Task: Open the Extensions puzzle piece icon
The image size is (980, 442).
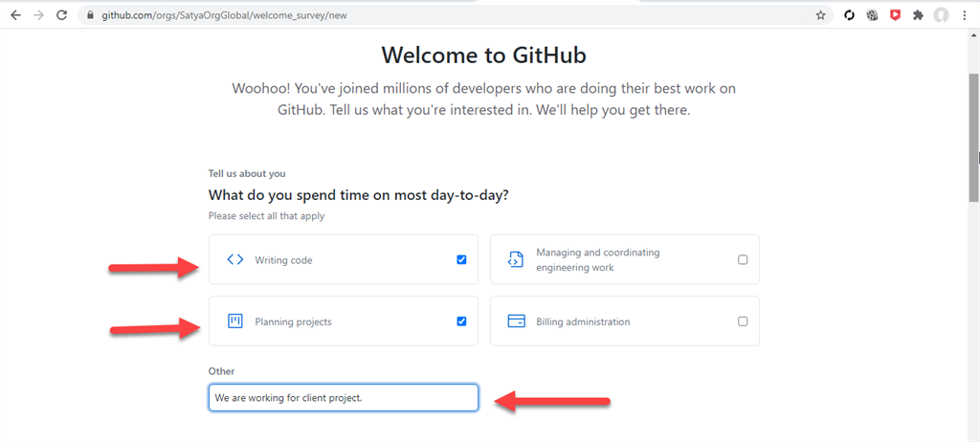Action: click(919, 15)
